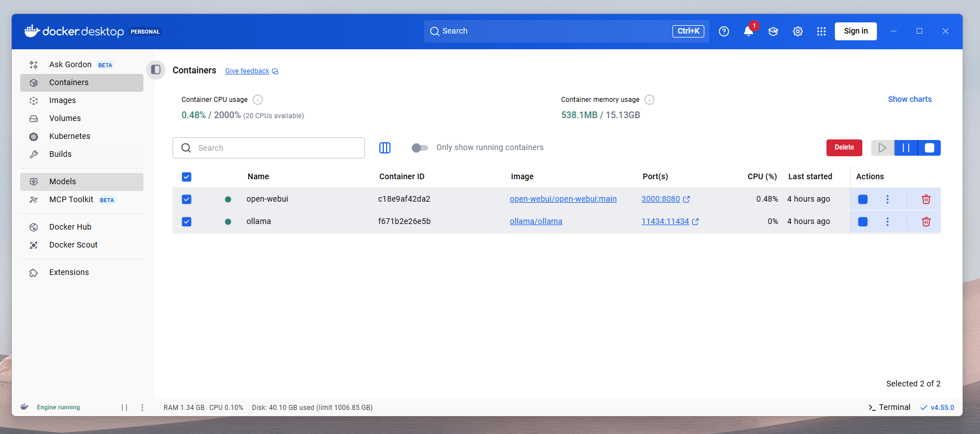Open the notifications bell icon
The width and height of the screenshot is (980, 434).
pos(748,31)
